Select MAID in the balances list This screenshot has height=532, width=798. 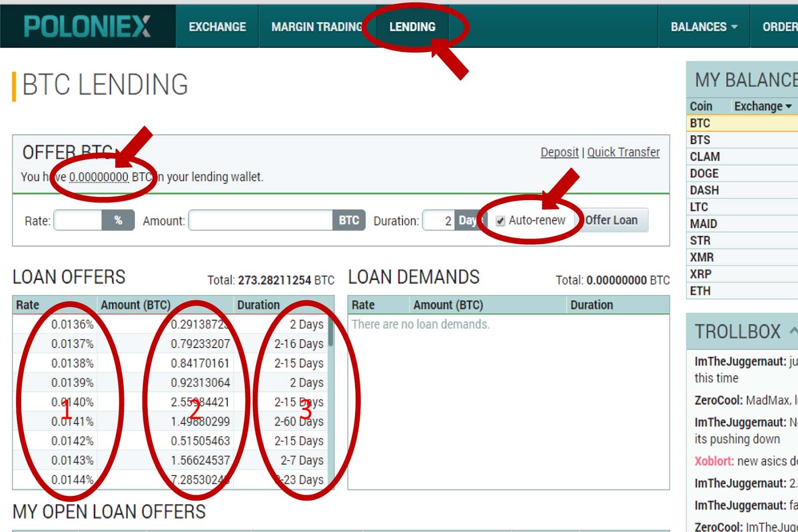(742, 224)
